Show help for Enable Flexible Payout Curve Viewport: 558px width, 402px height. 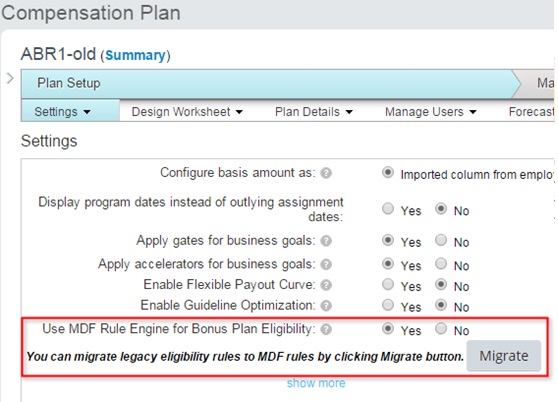(326, 285)
